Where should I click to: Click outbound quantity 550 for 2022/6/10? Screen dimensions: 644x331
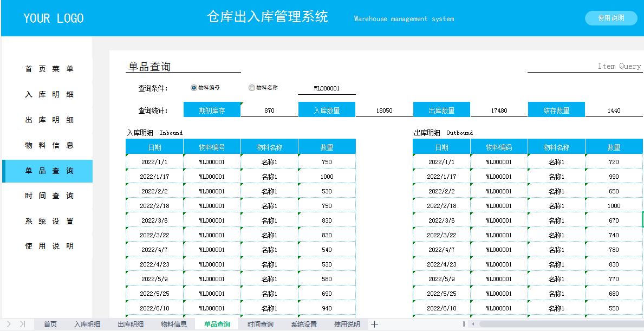[614, 308]
